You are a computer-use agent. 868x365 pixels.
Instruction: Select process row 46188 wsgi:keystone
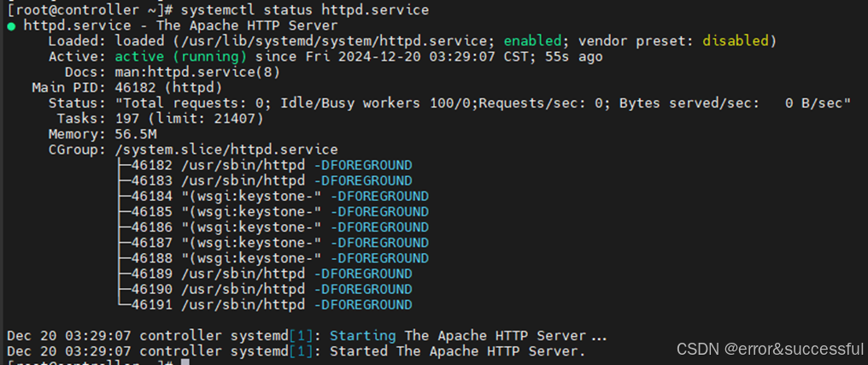pos(273,258)
